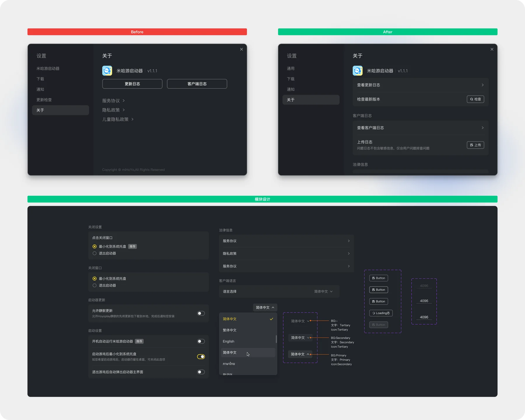Click the 检查 button for latest version

pyautogui.click(x=475, y=99)
